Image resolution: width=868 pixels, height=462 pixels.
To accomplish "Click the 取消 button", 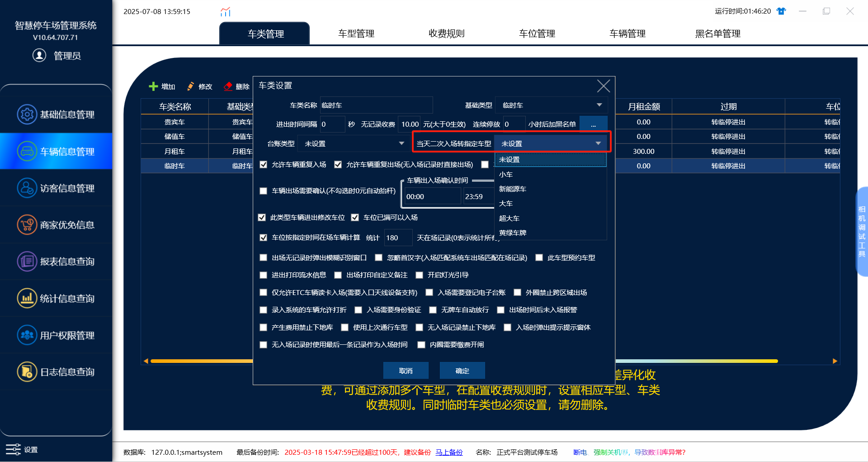I will [406, 371].
